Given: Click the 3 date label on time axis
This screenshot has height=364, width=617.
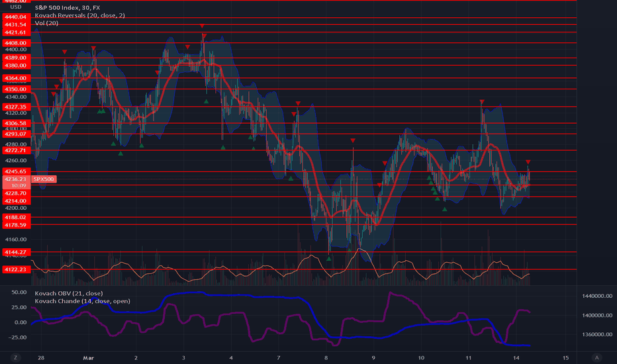Looking at the screenshot, I should (x=183, y=357).
